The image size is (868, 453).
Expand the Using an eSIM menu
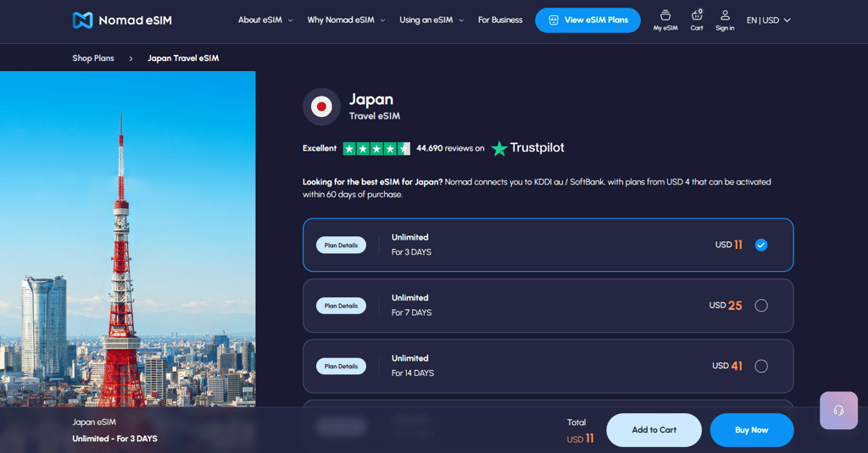[431, 20]
